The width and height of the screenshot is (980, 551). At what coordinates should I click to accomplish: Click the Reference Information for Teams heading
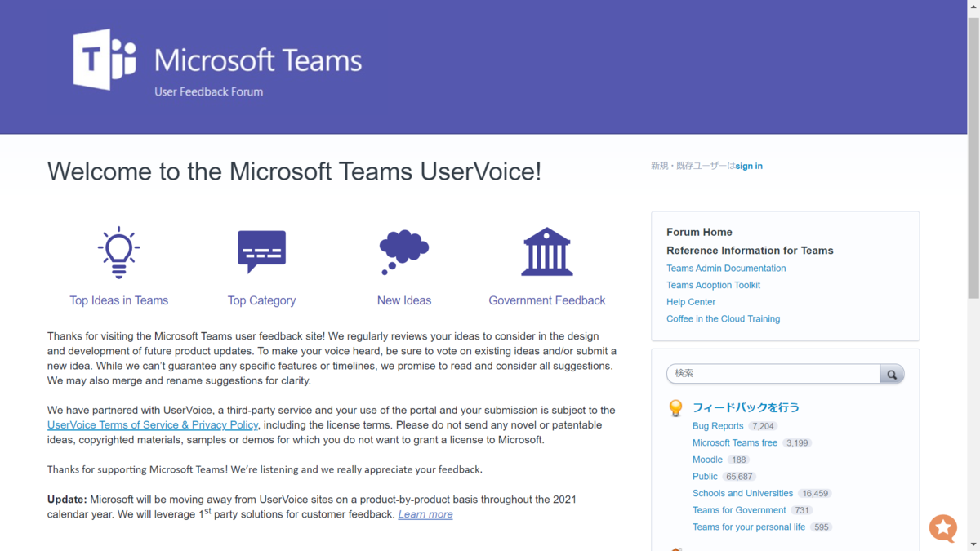coord(750,251)
